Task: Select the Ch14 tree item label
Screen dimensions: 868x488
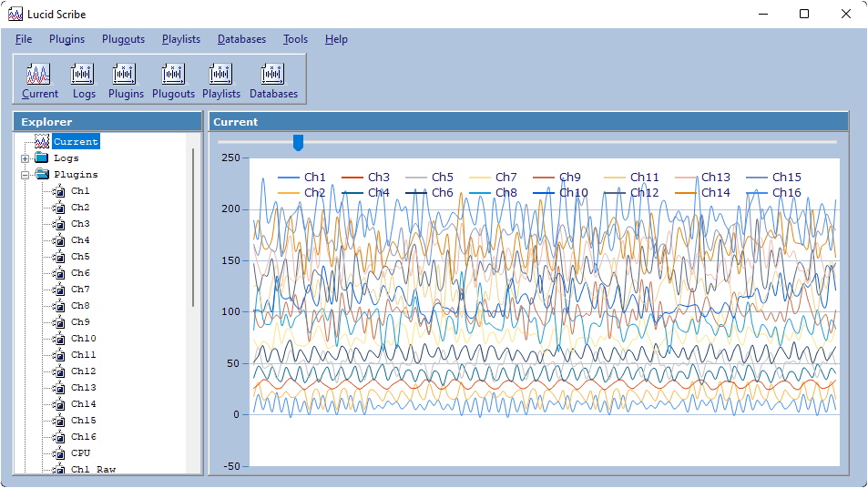Action: point(84,404)
